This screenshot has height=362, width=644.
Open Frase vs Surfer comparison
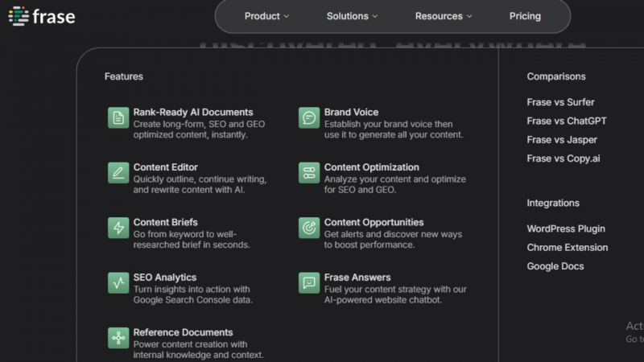(x=560, y=102)
